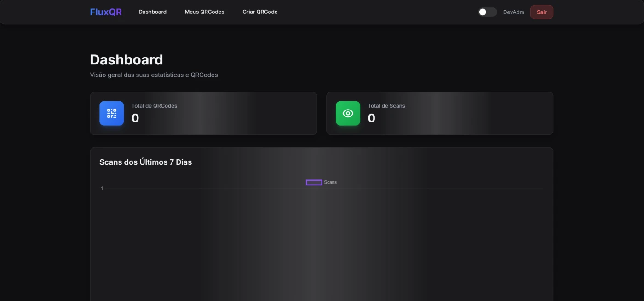Click the Visão geral subtitle text
Image resolution: width=644 pixels, height=301 pixels.
pyautogui.click(x=154, y=75)
